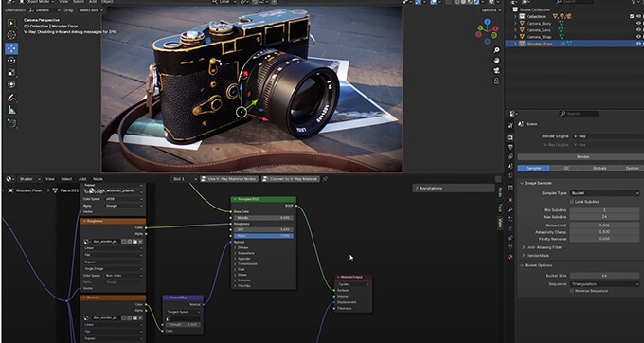Toggle visibility of Collection in outliner
644x343 pixels.
click(638, 16)
